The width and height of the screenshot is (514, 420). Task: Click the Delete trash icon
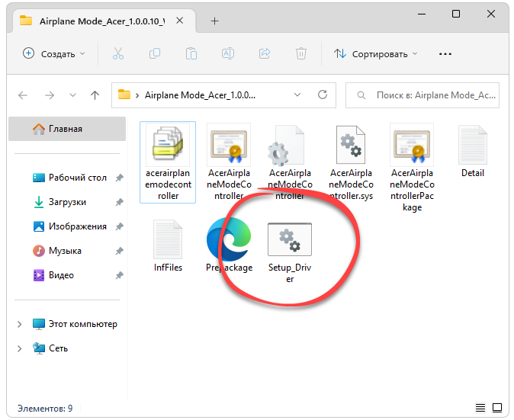pos(302,53)
